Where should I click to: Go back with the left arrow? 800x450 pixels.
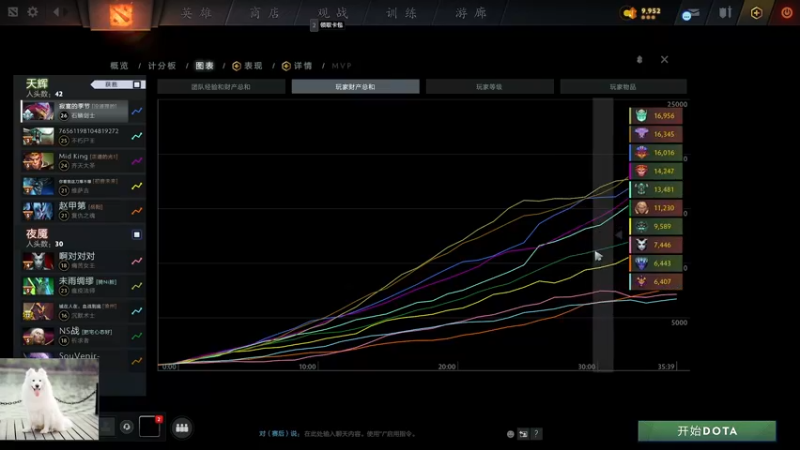click(x=56, y=12)
